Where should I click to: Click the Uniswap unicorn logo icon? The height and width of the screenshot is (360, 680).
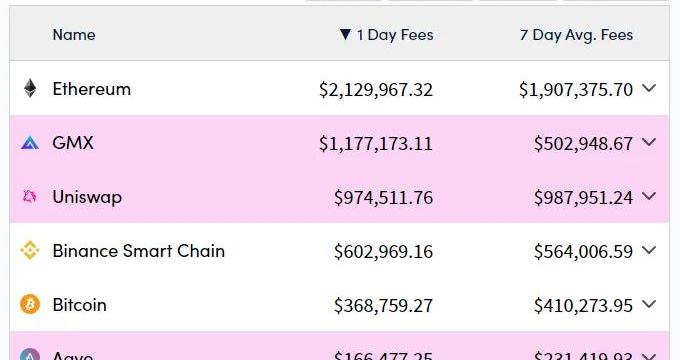coord(29,197)
